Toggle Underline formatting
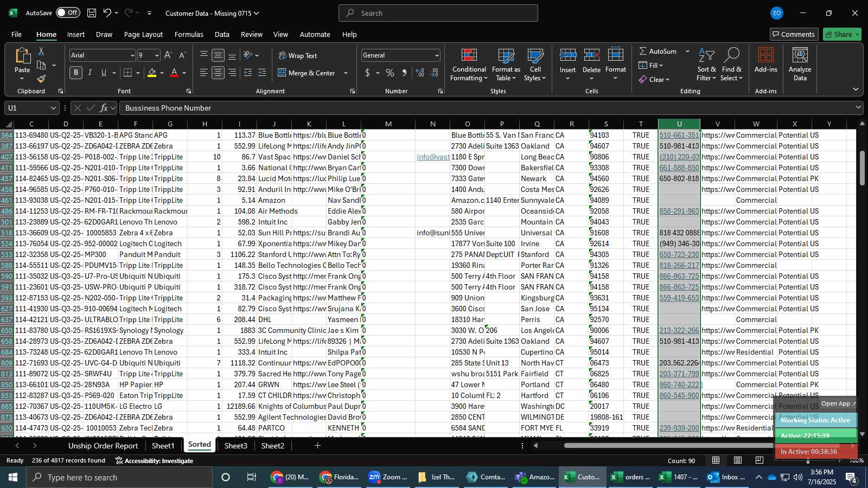The height and width of the screenshot is (488, 868). [104, 73]
